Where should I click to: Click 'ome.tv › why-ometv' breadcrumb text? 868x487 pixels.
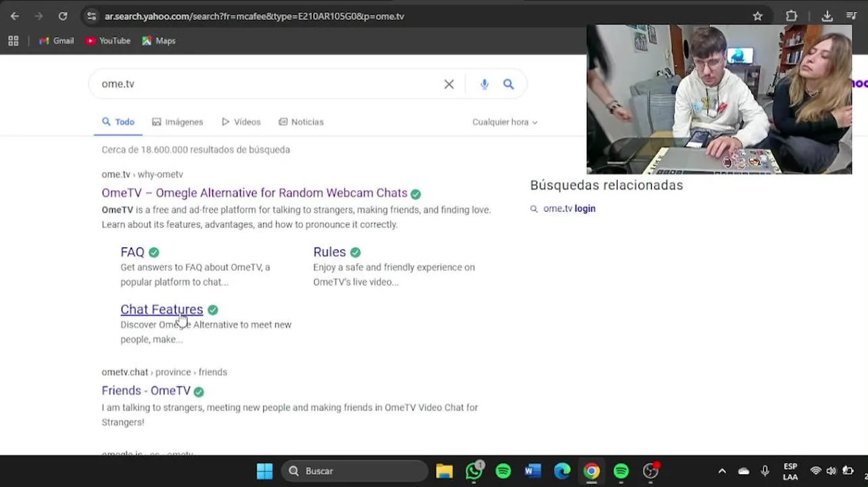click(x=142, y=175)
